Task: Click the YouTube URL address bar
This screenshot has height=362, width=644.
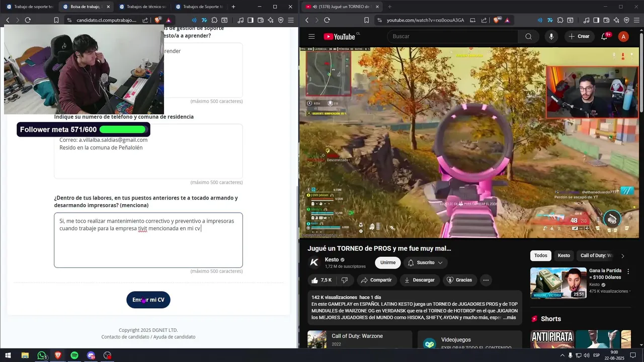Action: (425, 20)
